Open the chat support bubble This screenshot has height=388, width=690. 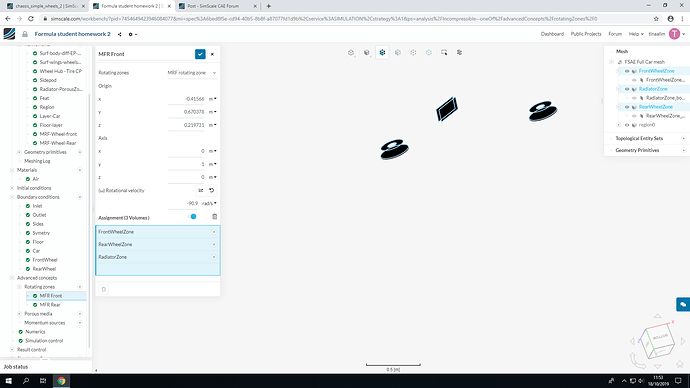tap(683, 304)
